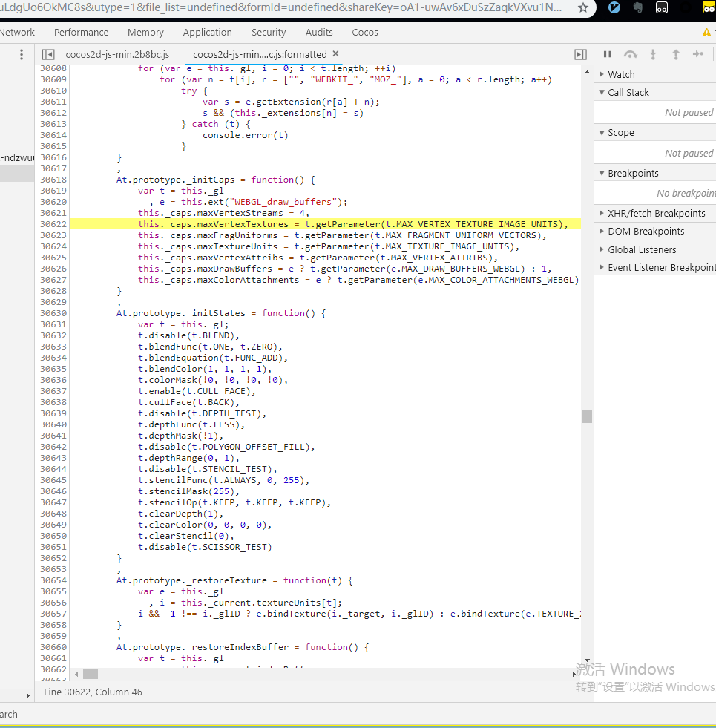
Task: Click the Step debugger arrow button
Action: pos(698,54)
